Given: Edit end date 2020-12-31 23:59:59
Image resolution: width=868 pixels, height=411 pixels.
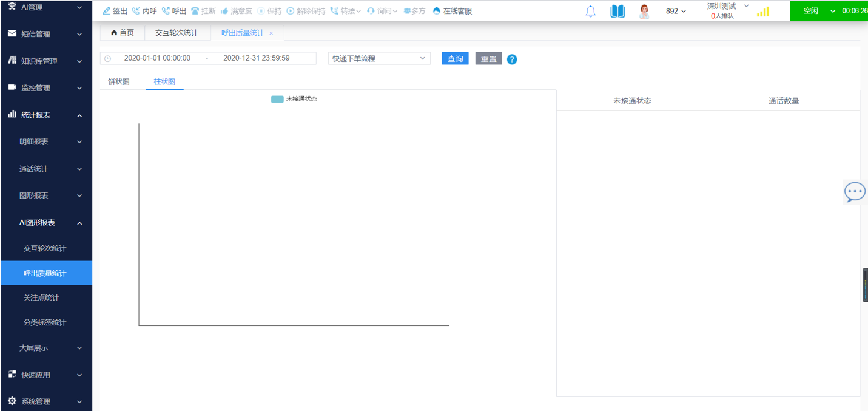Looking at the screenshot, I should coord(257,58).
